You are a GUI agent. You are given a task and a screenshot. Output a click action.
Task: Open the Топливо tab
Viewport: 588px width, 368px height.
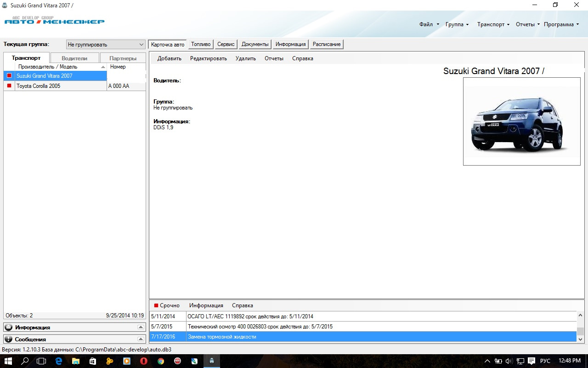[201, 44]
